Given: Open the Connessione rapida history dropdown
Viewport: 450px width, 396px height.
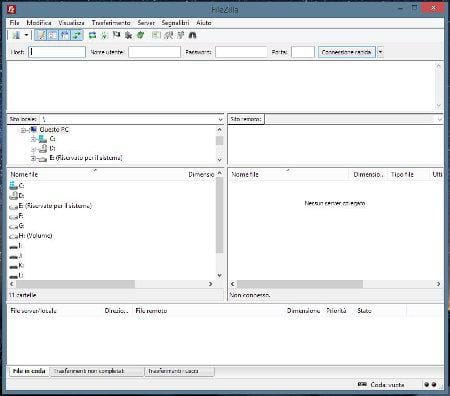Looking at the screenshot, I should tap(380, 52).
